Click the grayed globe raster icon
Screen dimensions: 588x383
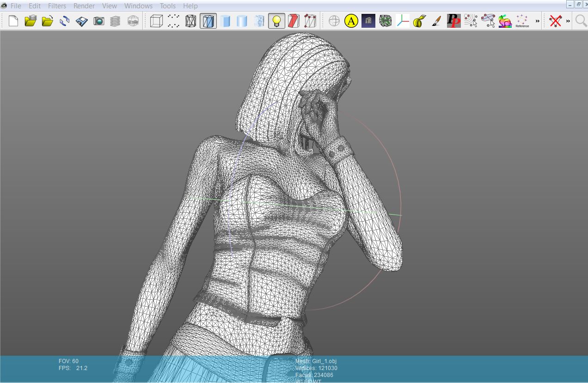[x=133, y=21]
